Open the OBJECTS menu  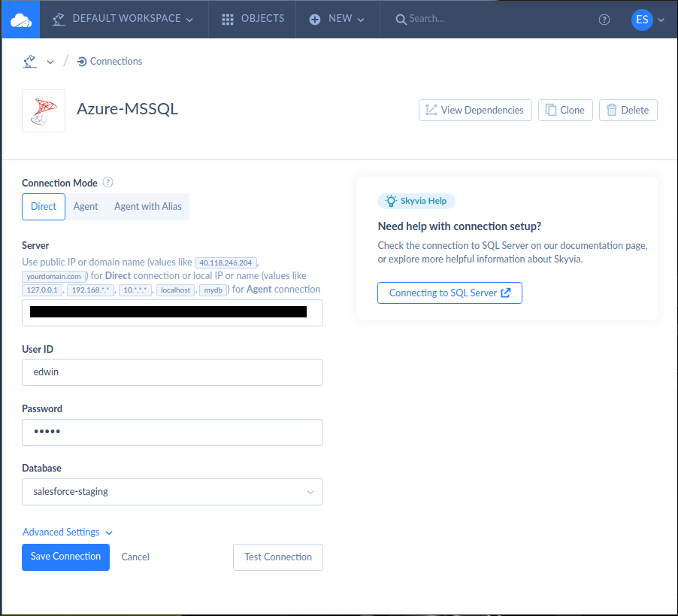pos(252,19)
